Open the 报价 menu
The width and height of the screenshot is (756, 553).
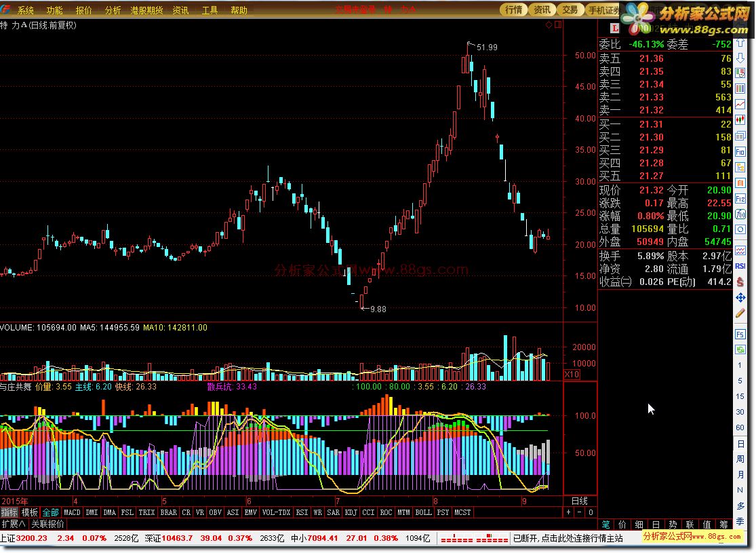[x=83, y=10]
